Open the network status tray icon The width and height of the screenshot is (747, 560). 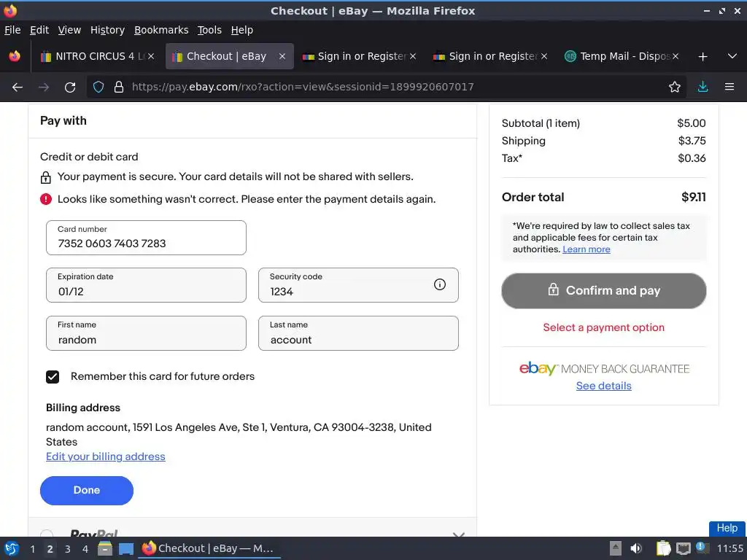(683, 548)
